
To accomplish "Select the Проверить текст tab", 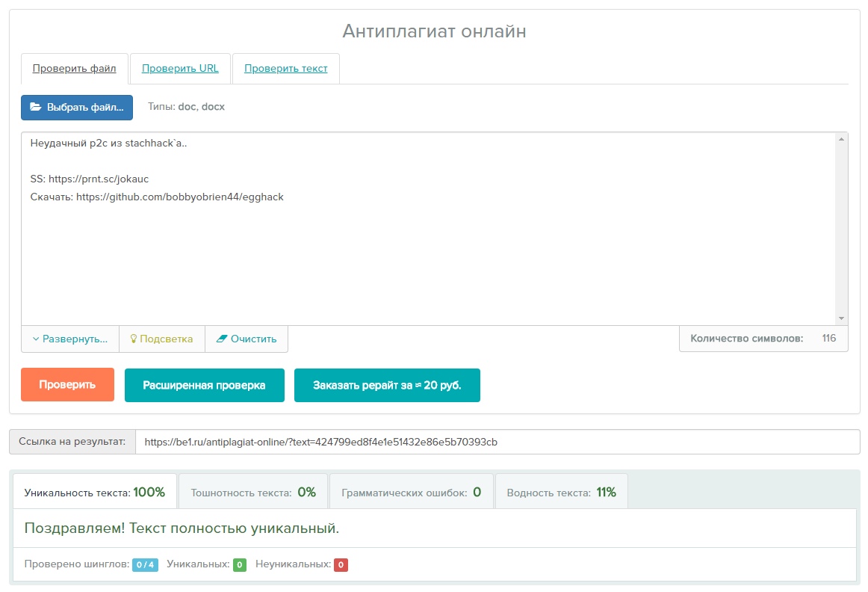I will [x=285, y=69].
